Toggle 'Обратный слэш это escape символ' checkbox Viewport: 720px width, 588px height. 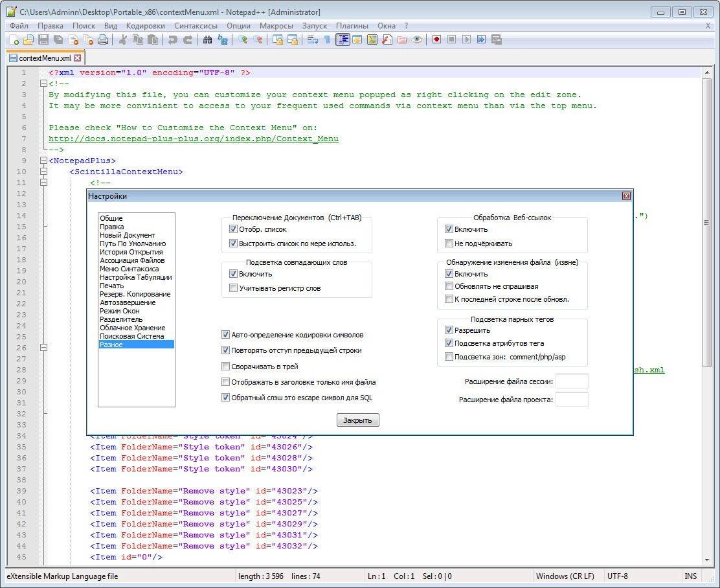(x=225, y=398)
